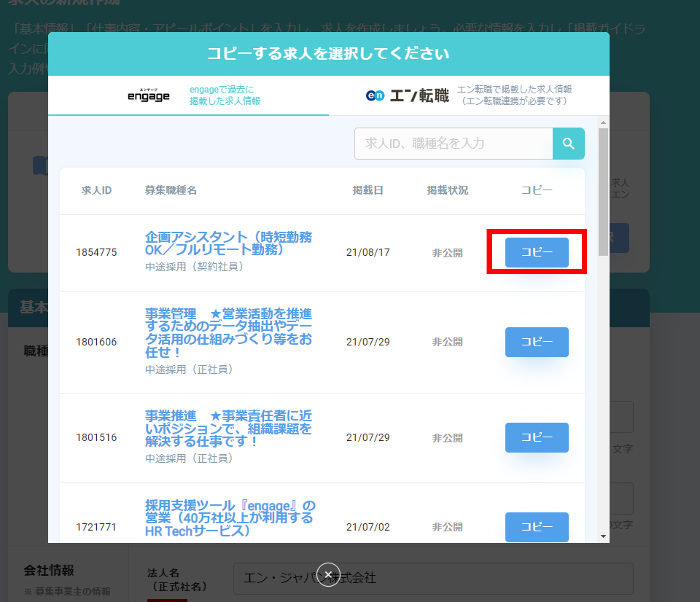Click the 会社情報 section label in background
Viewport: 700px width, 602px height.
[x=49, y=570]
